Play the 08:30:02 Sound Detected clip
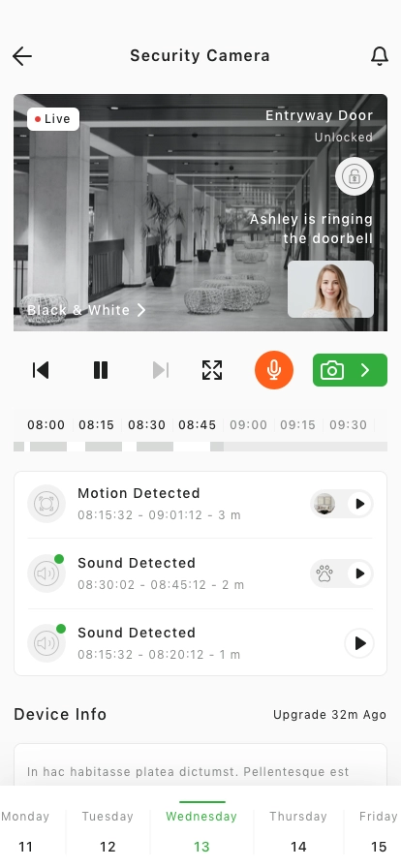 (360, 573)
